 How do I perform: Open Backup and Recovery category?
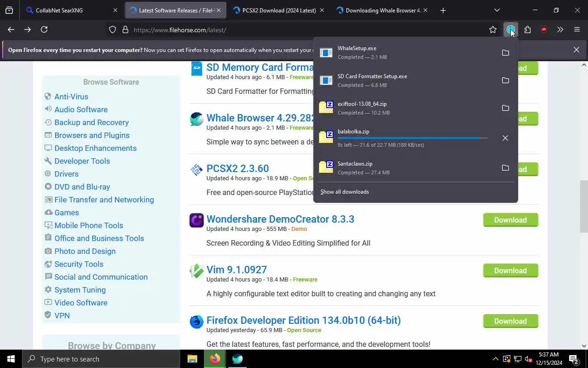point(91,122)
